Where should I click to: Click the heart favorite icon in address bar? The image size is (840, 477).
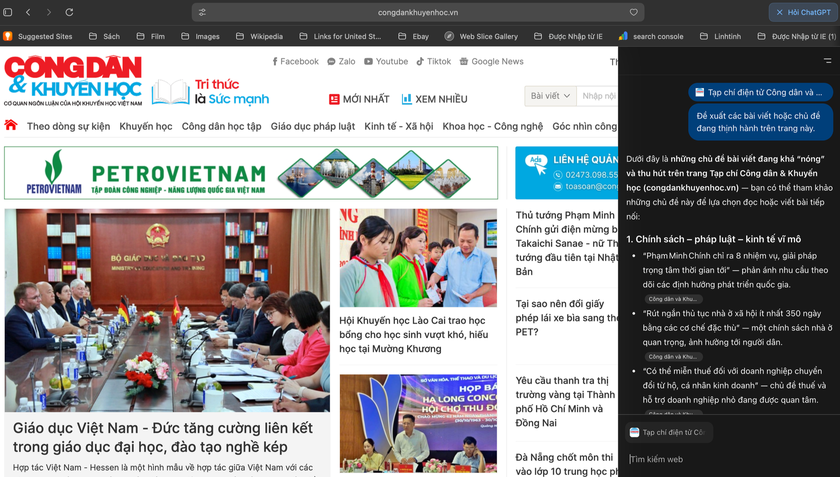[x=633, y=13]
